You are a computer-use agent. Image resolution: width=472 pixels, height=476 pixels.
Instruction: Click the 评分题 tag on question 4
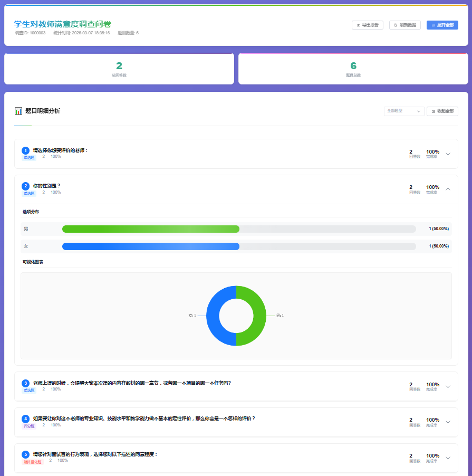[x=29, y=426]
